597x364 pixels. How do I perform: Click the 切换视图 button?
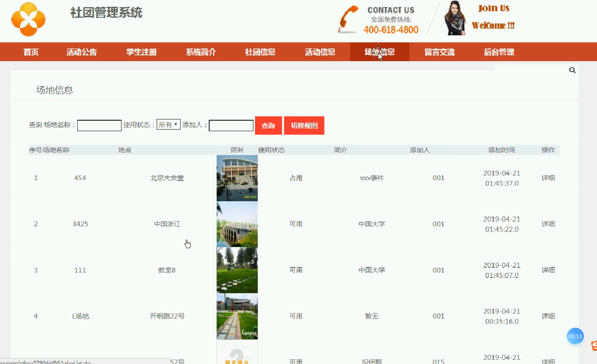tap(304, 125)
